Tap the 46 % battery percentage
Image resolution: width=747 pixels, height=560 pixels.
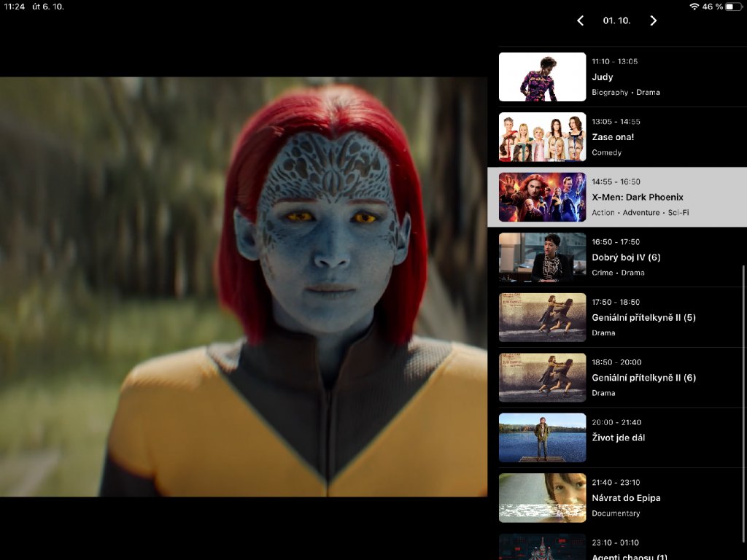(x=712, y=7)
